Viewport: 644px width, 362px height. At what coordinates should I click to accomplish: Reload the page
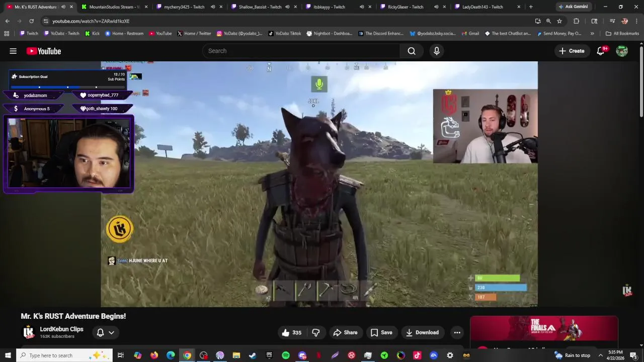[x=31, y=21]
